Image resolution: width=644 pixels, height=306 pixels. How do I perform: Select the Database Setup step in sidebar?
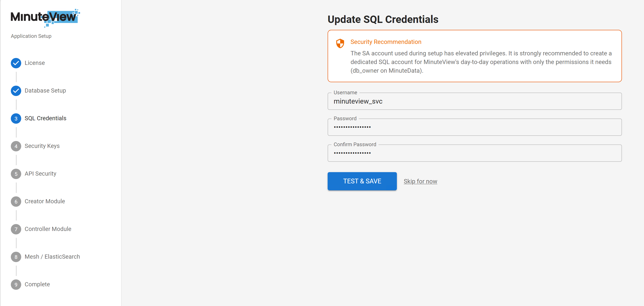pyautogui.click(x=45, y=91)
